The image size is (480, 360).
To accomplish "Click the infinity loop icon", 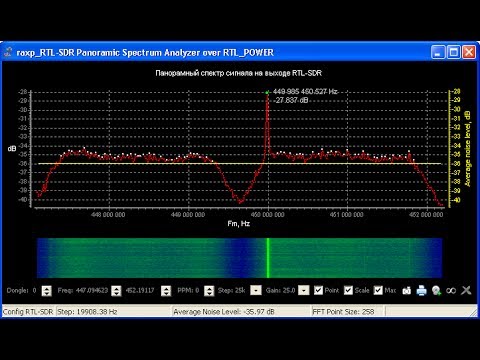I will point(451,291).
